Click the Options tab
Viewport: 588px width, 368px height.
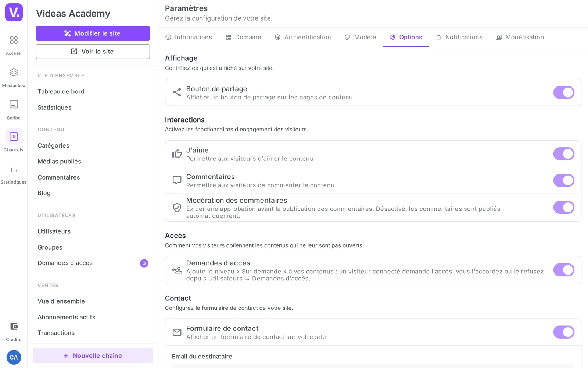(x=406, y=37)
